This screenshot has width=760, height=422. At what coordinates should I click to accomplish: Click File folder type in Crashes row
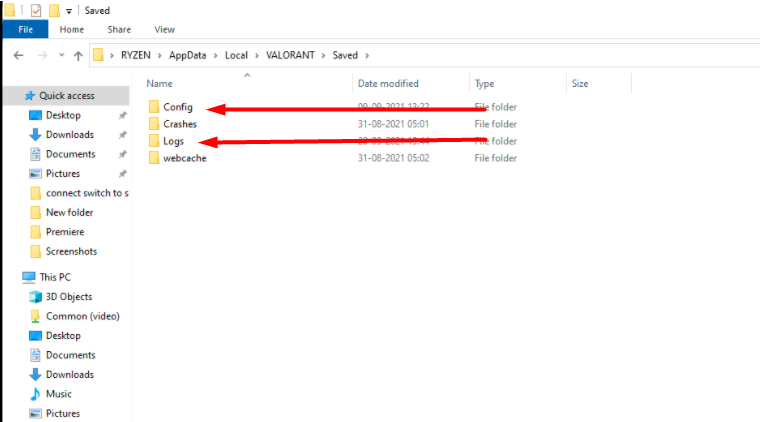pyautogui.click(x=495, y=124)
